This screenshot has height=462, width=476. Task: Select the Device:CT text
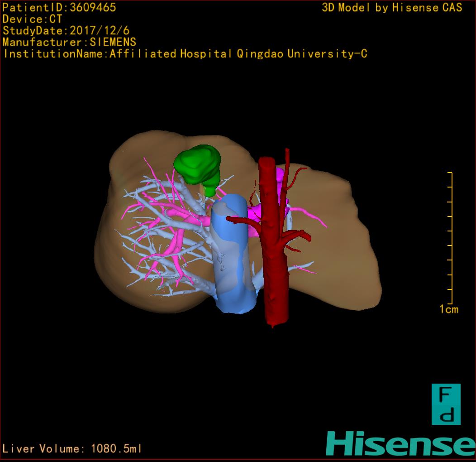coord(32,19)
